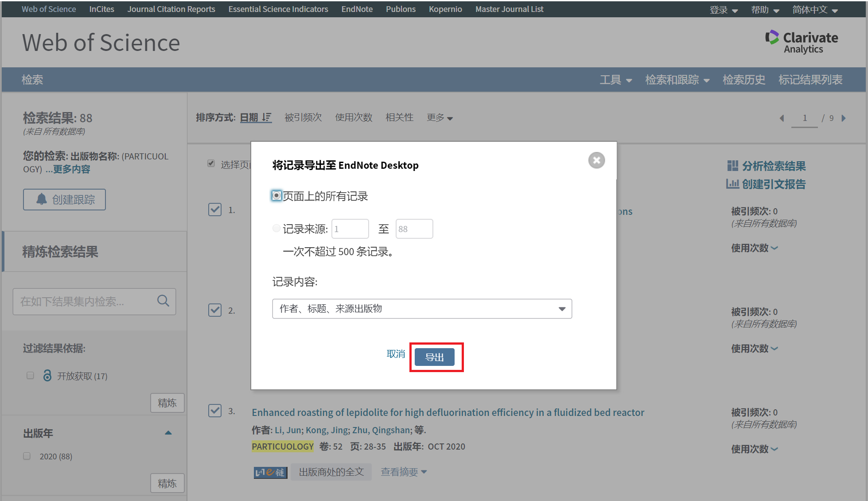Go to next results page arrow
This screenshot has width=868, height=501.
pyautogui.click(x=844, y=118)
